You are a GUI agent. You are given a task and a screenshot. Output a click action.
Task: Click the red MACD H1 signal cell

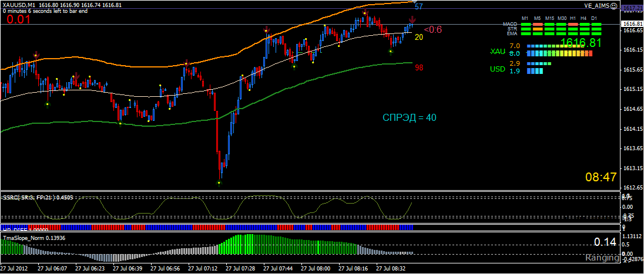click(x=573, y=24)
